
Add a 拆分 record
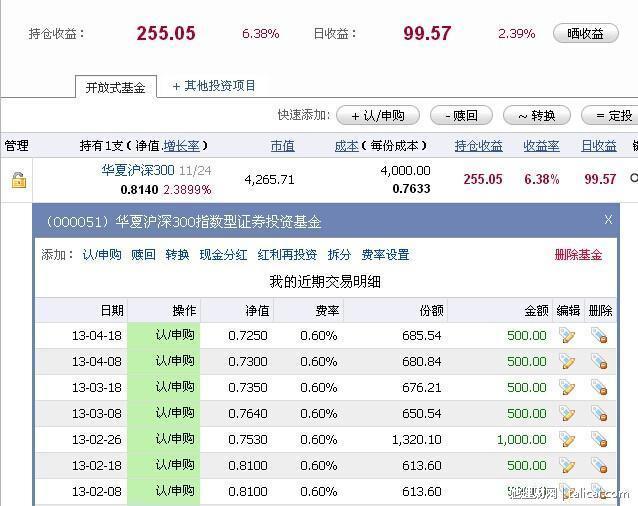pyautogui.click(x=339, y=255)
